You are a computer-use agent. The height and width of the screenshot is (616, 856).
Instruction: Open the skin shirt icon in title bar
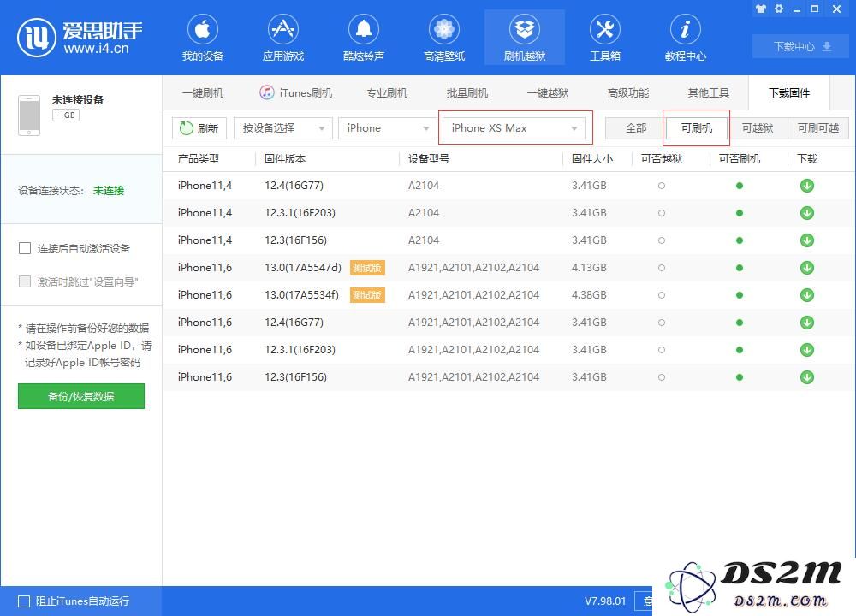click(761, 9)
